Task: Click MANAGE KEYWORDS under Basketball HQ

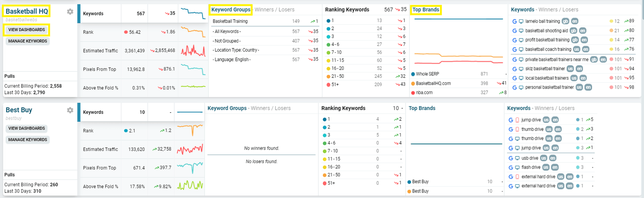Action: [28, 41]
